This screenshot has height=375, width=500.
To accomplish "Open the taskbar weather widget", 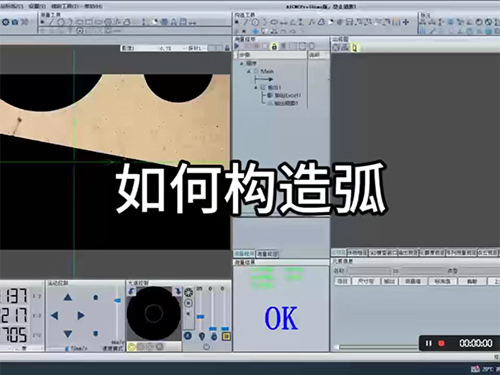I will coord(484,369).
